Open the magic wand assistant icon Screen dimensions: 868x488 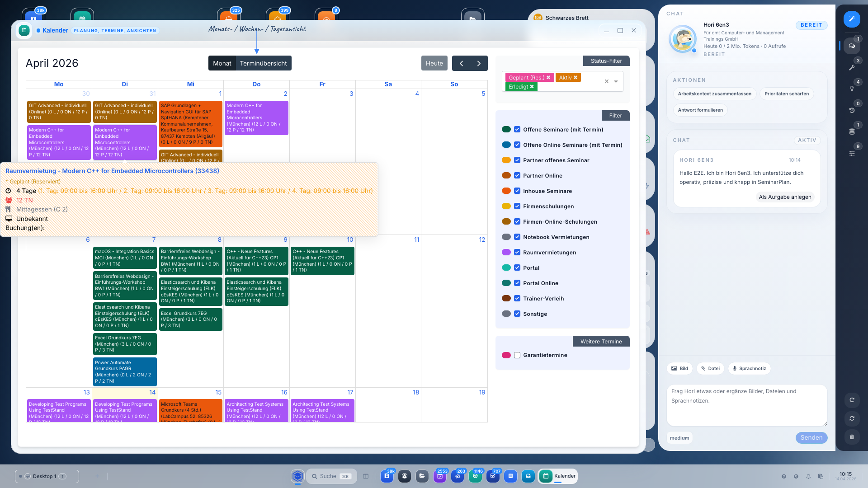coord(852,19)
